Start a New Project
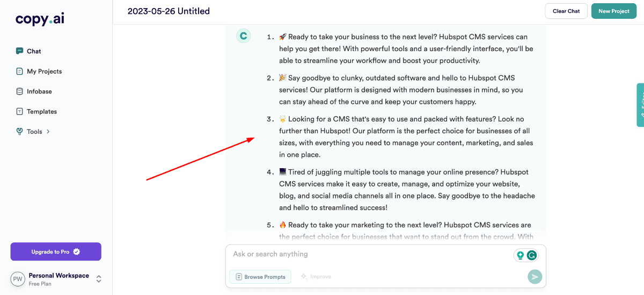Screen dimensions: 644x295 pos(613,11)
